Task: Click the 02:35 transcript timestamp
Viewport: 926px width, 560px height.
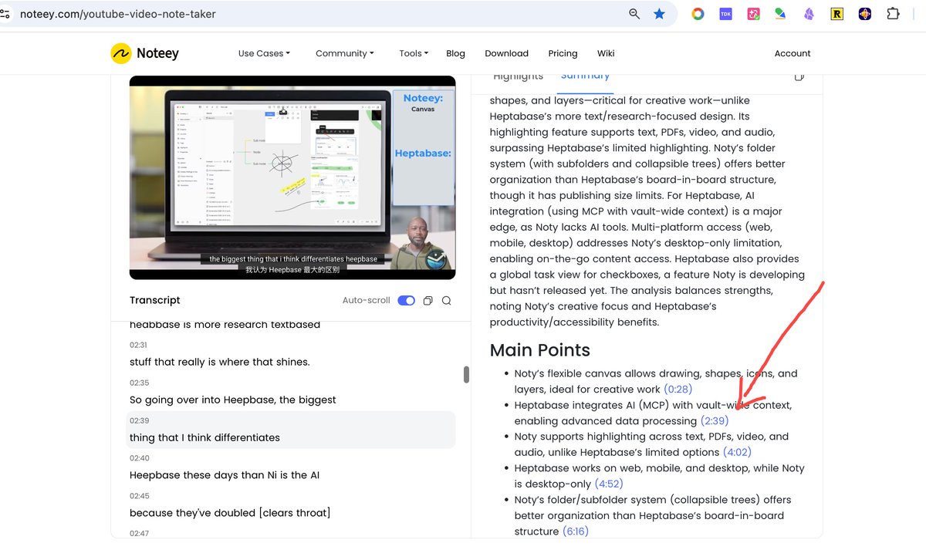Action: click(139, 383)
